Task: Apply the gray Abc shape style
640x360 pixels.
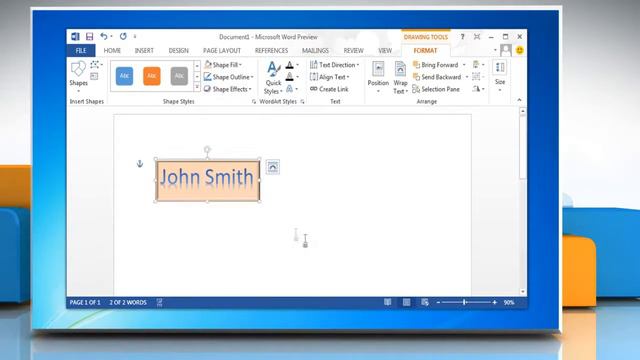Action: point(179,76)
